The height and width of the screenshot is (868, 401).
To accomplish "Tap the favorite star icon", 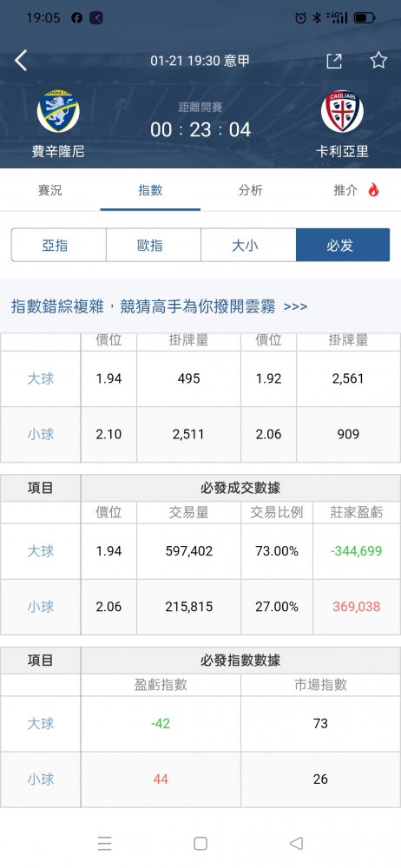I will tap(378, 60).
